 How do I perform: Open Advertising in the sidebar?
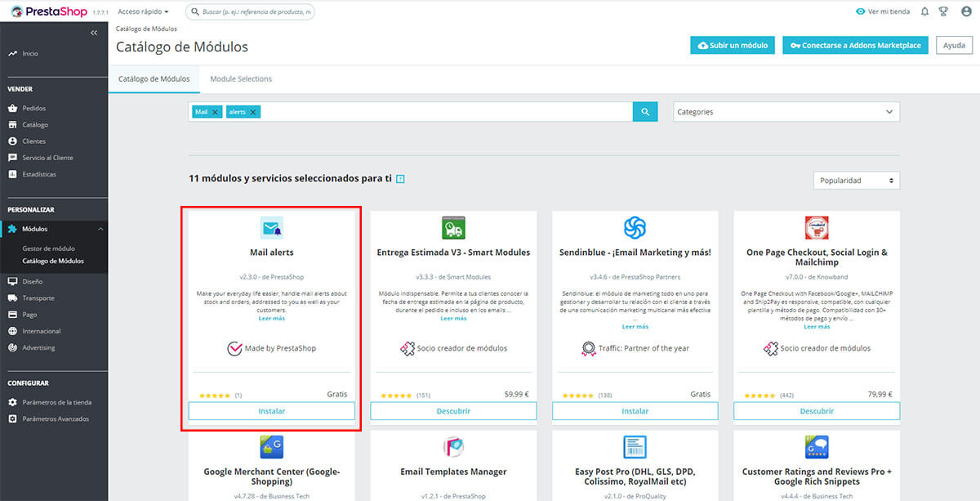[38, 347]
